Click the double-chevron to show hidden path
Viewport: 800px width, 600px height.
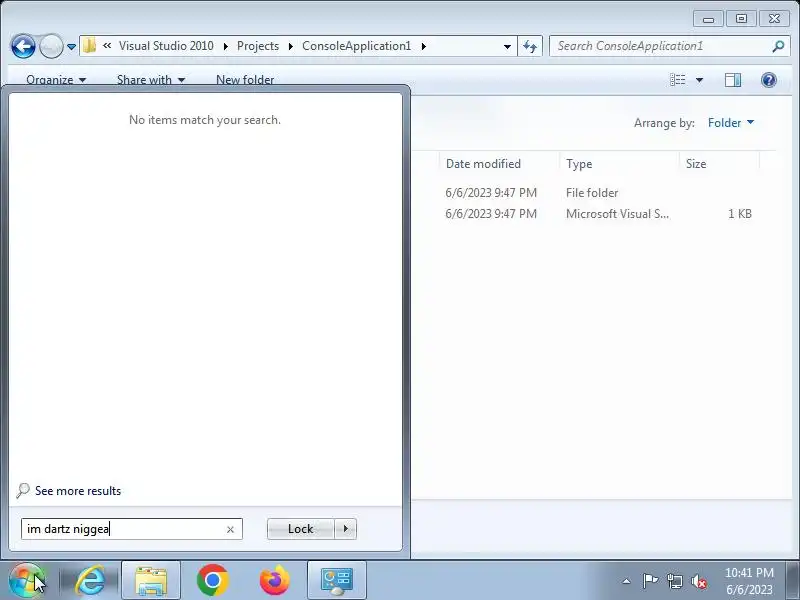point(107,45)
